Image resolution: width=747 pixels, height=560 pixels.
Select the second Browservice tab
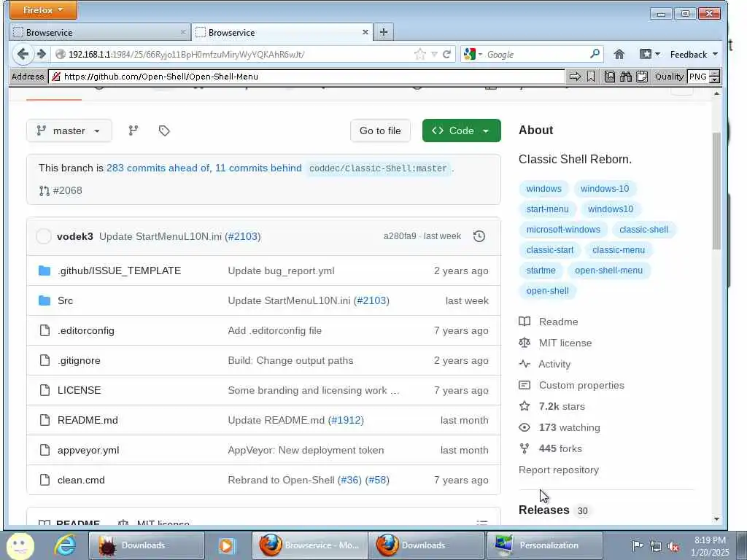(x=282, y=32)
